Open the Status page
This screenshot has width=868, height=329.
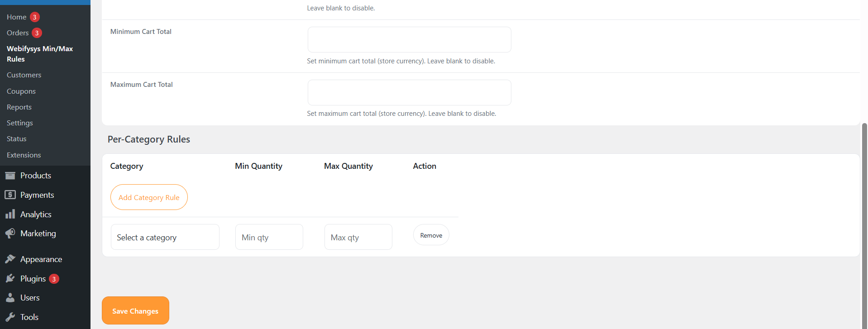[x=17, y=139]
